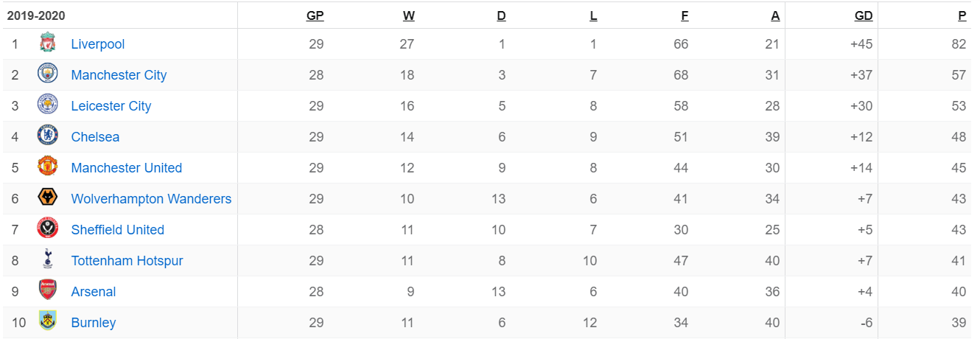Sort table by GP column header

point(315,15)
